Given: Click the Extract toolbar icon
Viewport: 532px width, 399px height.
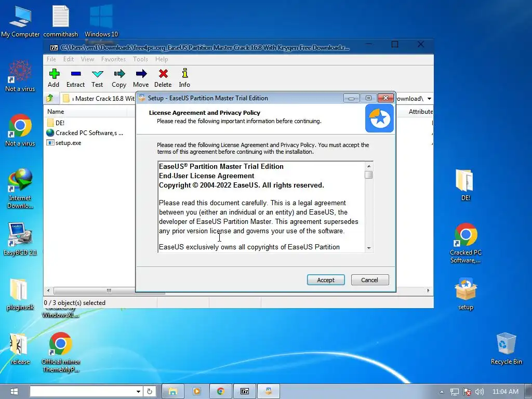Looking at the screenshot, I should click(75, 78).
